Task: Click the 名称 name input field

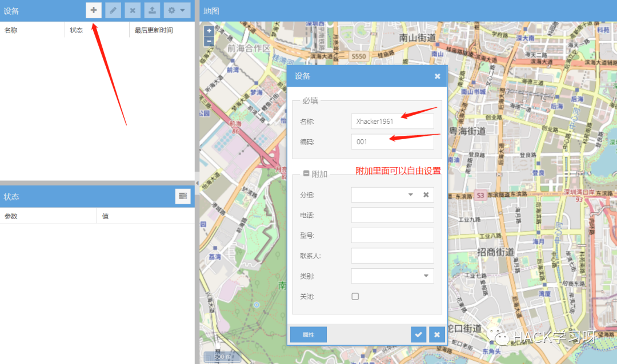Action: (391, 121)
